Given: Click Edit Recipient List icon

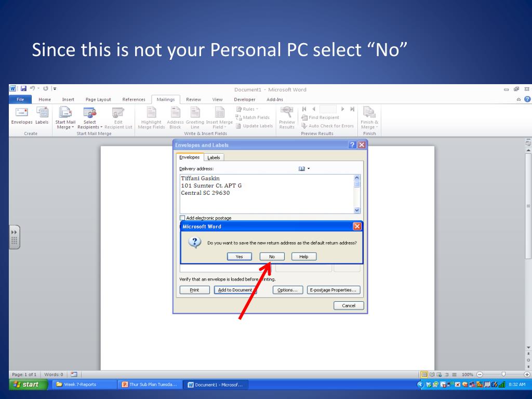Looking at the screenshot, I should pyautogui.click(x=118, y=118).
